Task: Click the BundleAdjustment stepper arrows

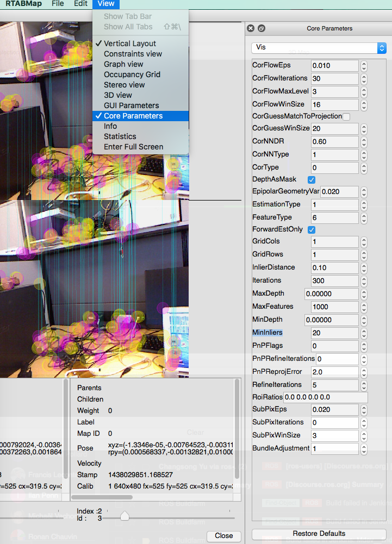Action: [364, 449]
